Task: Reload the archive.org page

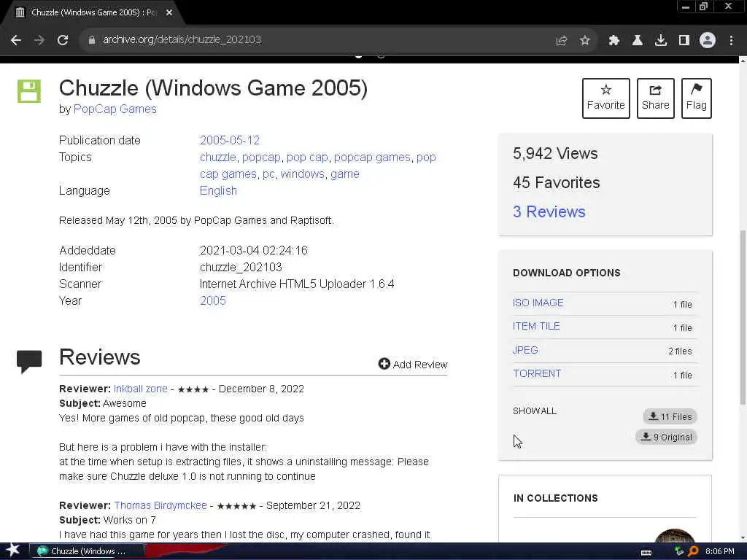Action: point(63,40)
